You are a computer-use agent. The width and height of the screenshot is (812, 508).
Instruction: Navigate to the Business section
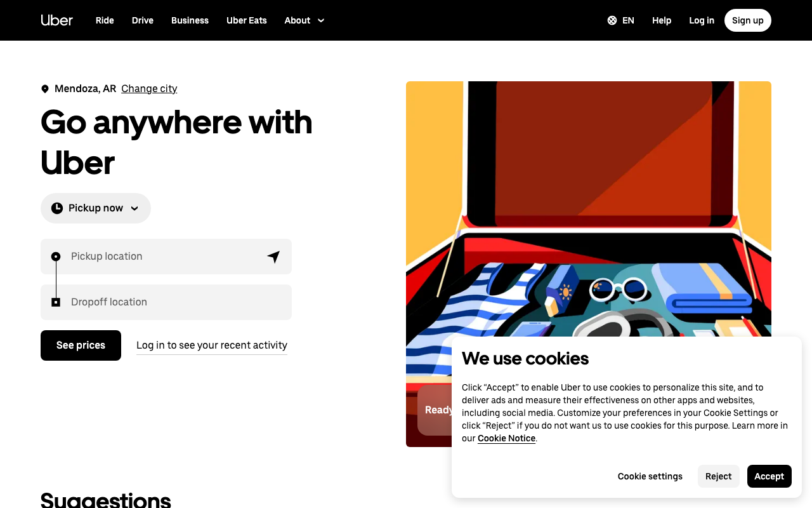click(190, 20)
